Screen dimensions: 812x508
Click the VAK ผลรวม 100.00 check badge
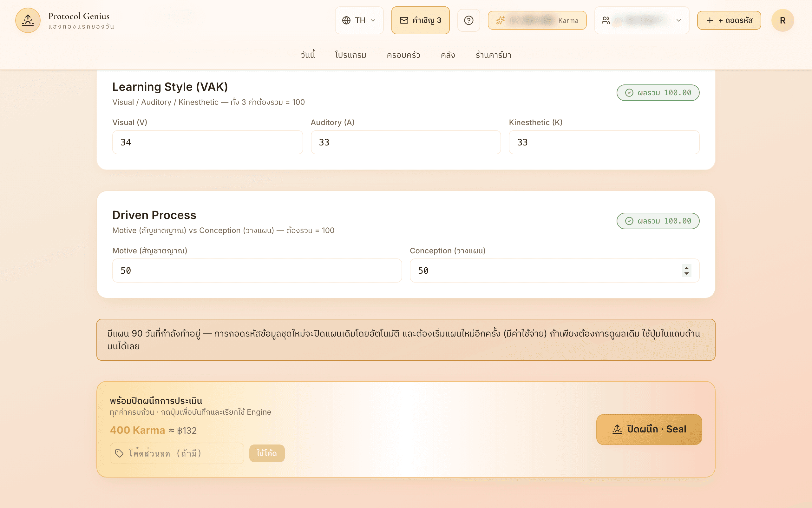(x=658, y=93)
